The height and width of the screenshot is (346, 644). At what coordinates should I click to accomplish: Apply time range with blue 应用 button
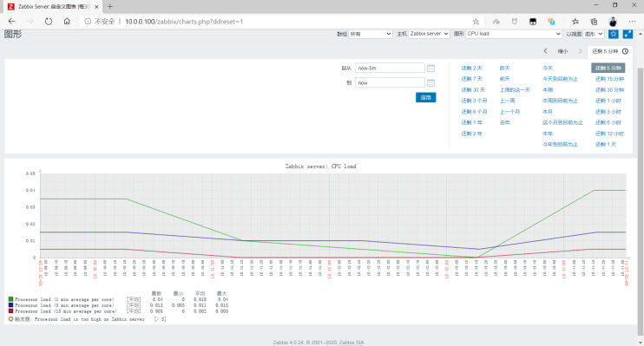pos(425,97)
